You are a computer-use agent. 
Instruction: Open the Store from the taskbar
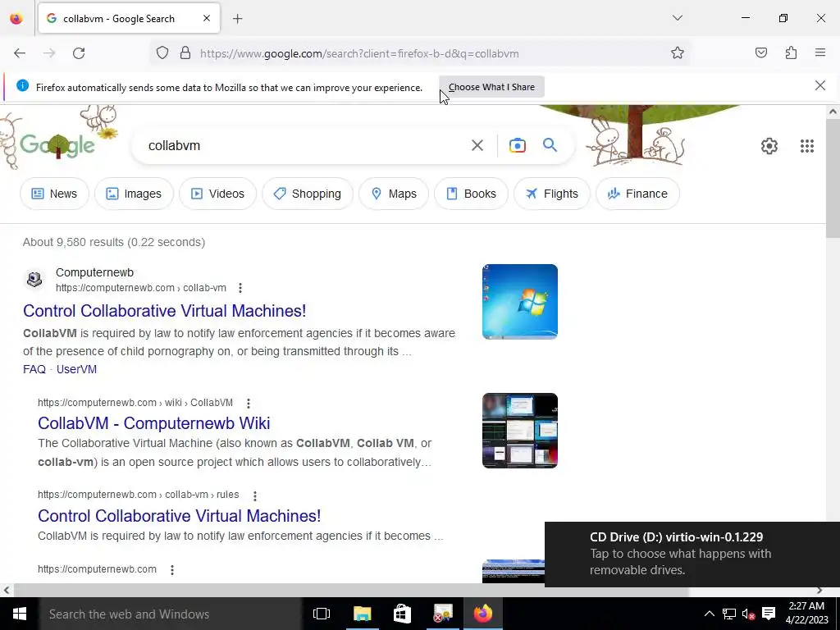pyautogui.click(x=402, y=614)
